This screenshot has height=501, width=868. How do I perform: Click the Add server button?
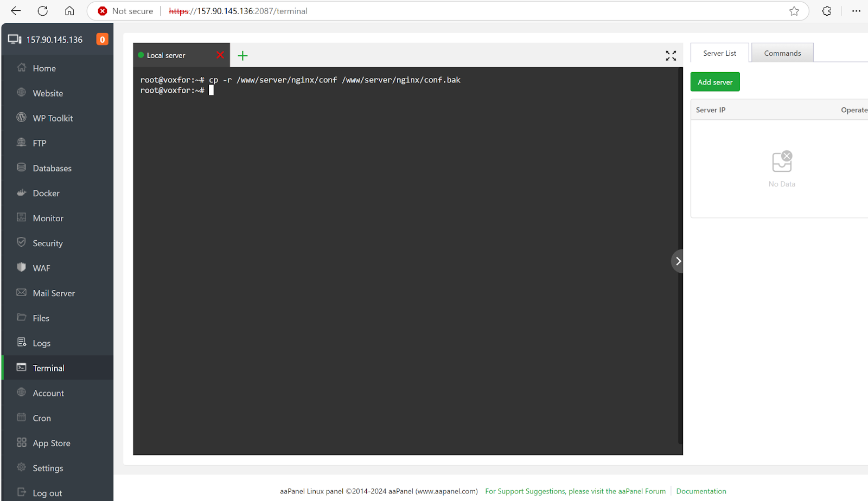coord(714,81)
